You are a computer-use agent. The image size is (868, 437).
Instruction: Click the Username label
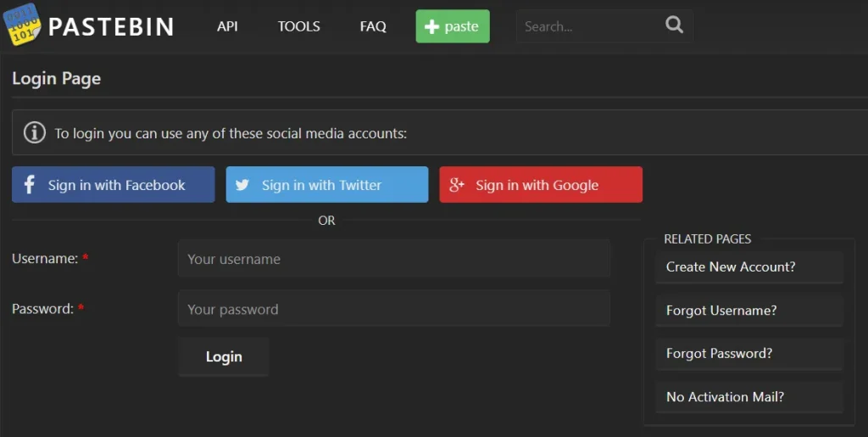[x=45, y=258]
